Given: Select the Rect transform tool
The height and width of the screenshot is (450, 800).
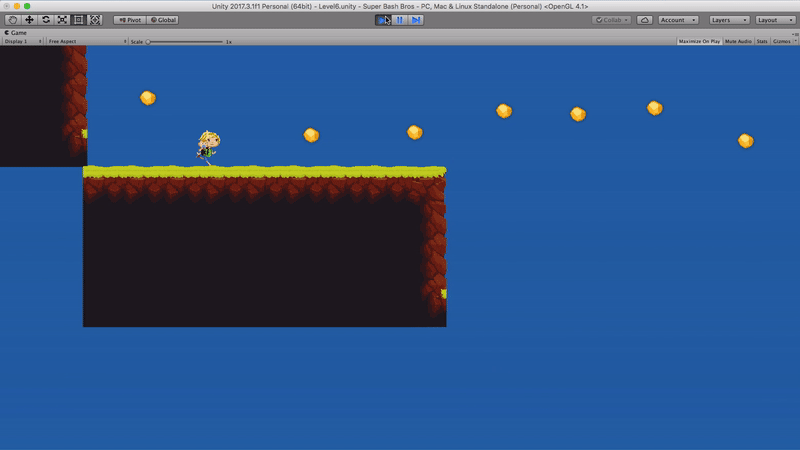Looking at the screenshot, I should coord(79,20).
